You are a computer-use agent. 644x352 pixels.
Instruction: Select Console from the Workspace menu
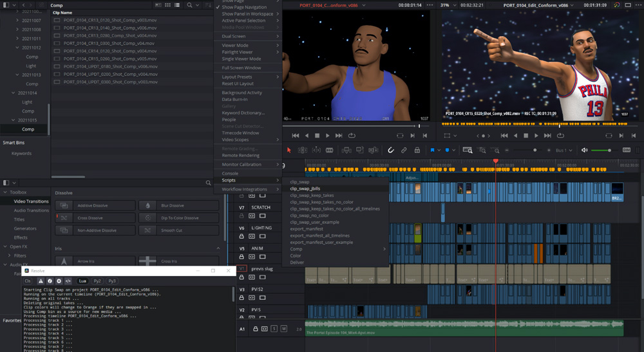click(x=230, y=174)
